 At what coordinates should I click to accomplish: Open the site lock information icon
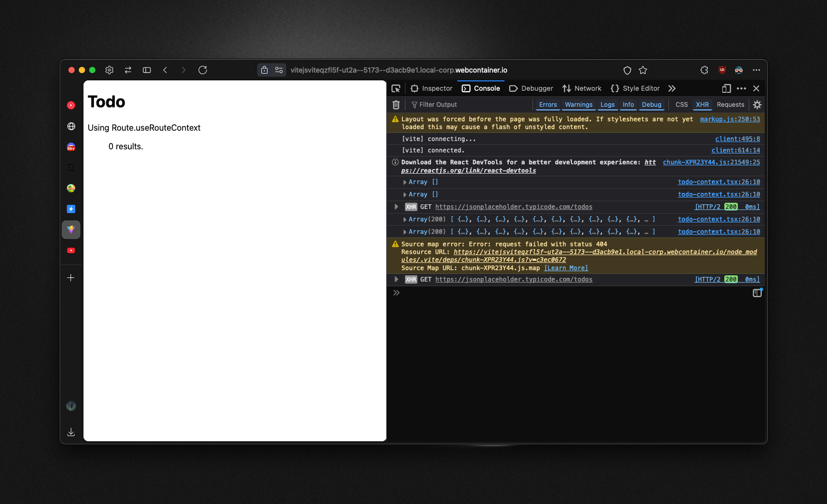pyautogui.click(x=264, y=70)
